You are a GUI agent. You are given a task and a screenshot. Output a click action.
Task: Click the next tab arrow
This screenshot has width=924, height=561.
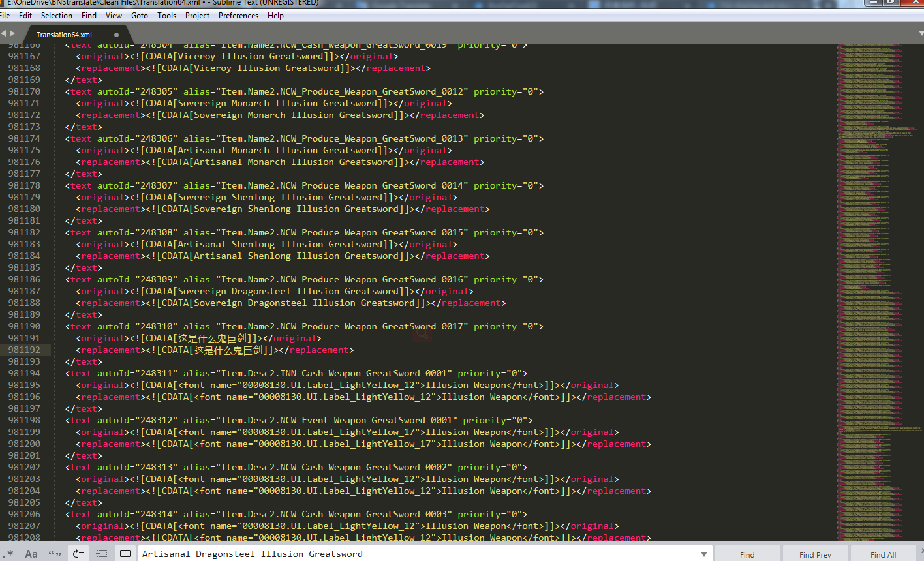pyautogui.click(x=12, y=33)
